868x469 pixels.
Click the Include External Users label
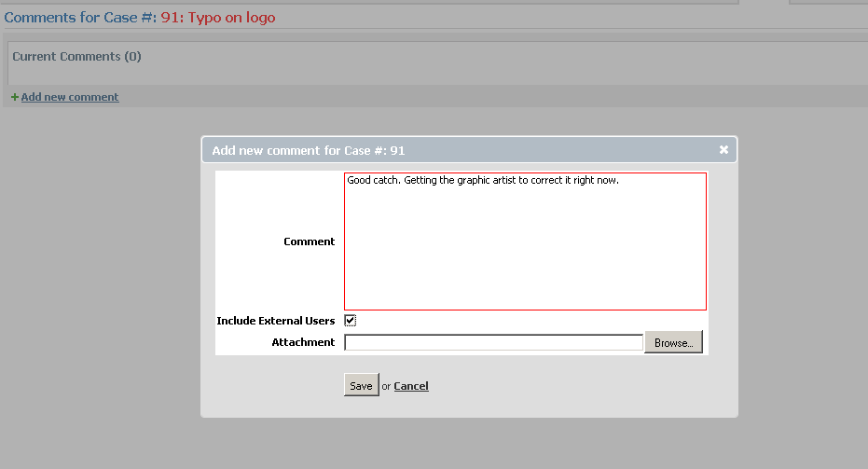pyautogui.click(x=276, y=321)
